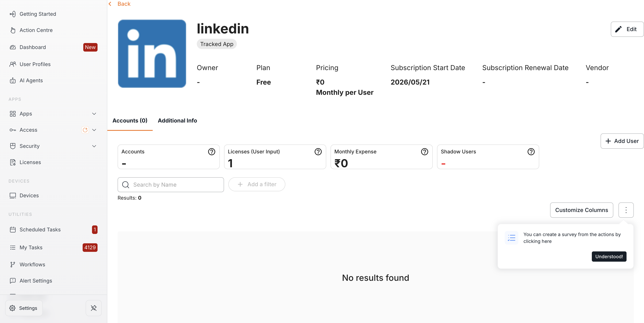This screenshot has width=644, height=323.
Task: Click the search magnifier icon
Action: point(126,185)
